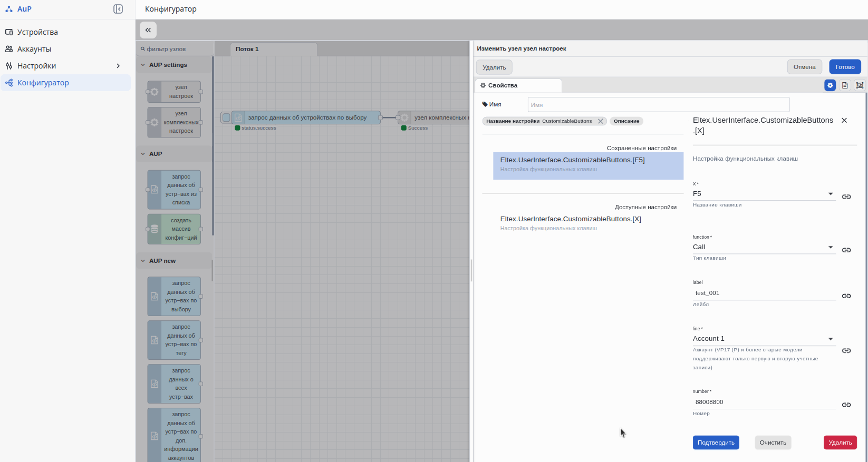Viewport: 868px width, 462px height.
Task: Pick запрос данных об устр-вах из списка node
Action: pos(174,190)
